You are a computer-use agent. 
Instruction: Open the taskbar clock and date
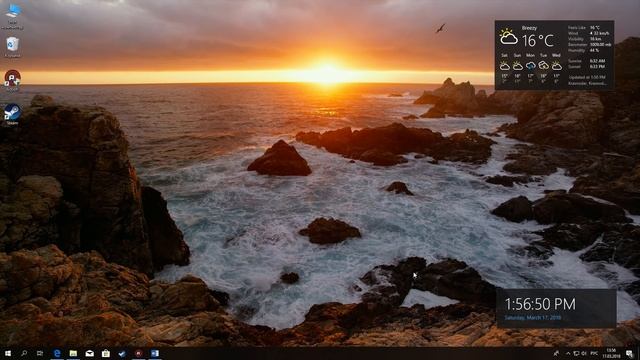coord(611,353)
